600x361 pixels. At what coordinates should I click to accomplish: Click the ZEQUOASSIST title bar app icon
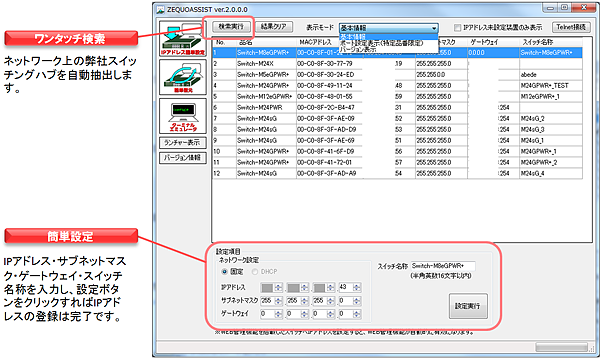[x=160, y=10]
